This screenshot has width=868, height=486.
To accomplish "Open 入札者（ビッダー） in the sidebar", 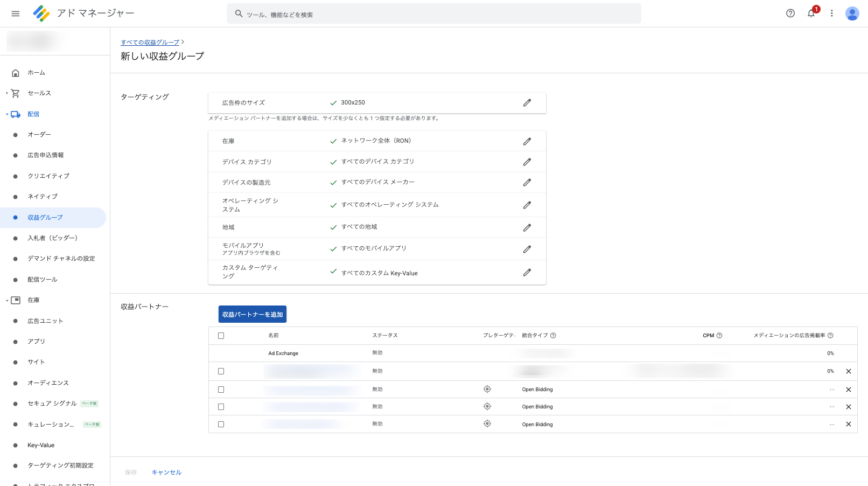I will point(53,238).
